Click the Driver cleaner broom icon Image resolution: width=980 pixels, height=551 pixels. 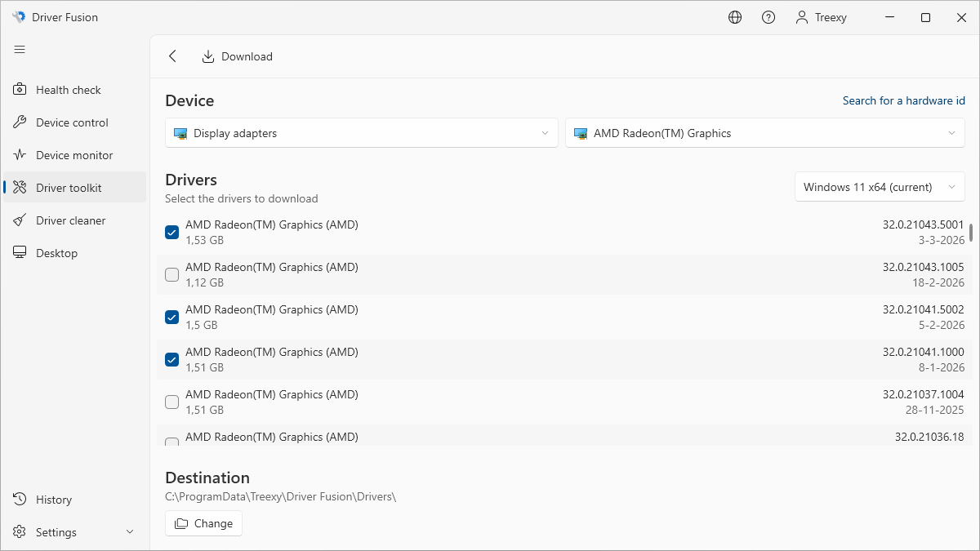pyautogui.click(x=20, y=220)
